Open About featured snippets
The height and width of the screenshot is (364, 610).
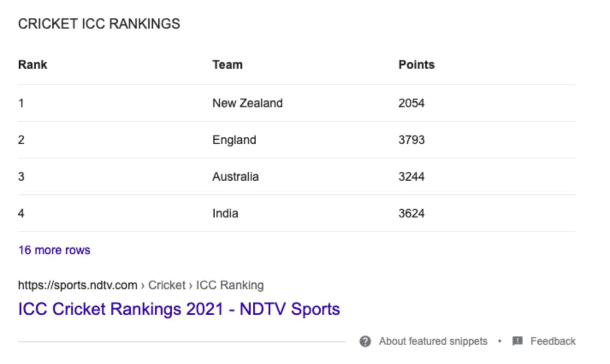click(433, 341)
